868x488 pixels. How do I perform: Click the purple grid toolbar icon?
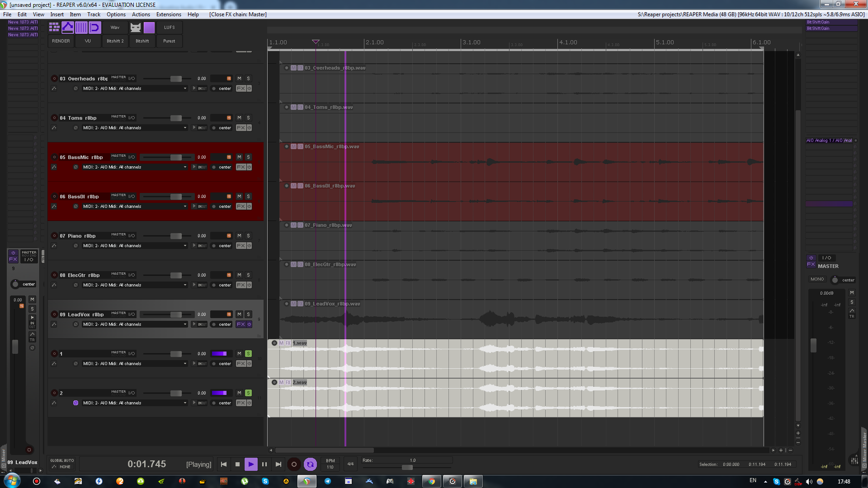[54, 28]
